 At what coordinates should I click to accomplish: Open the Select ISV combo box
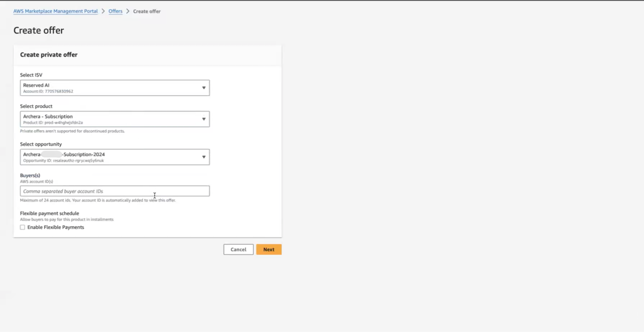[115, 88]
